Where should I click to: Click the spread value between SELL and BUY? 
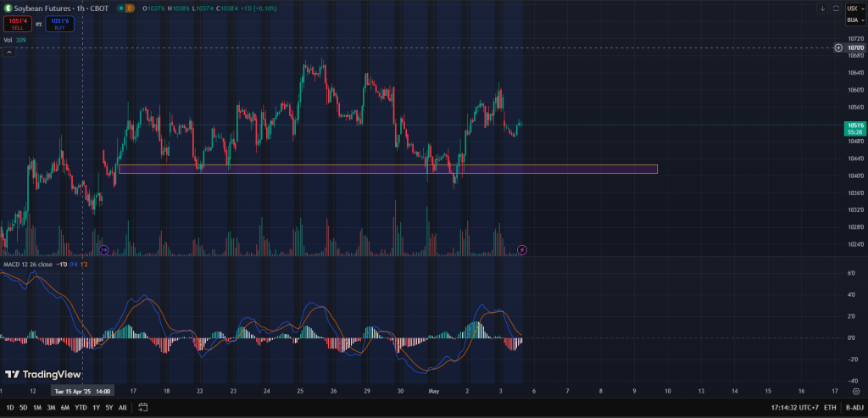pos(38,24)
